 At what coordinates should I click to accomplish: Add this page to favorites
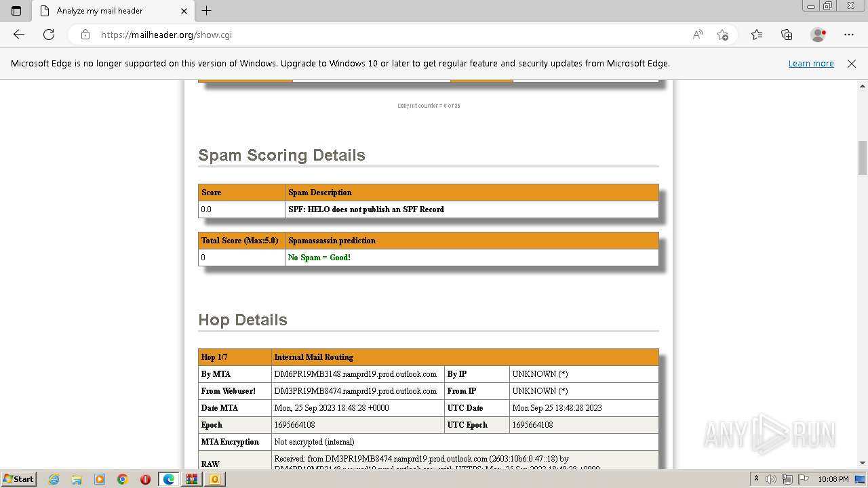pos(722,35)
